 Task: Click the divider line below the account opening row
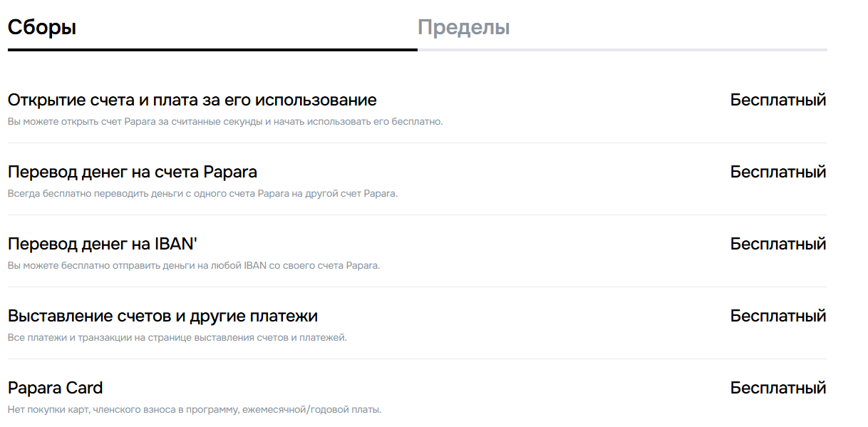click(x=417, y=143)
